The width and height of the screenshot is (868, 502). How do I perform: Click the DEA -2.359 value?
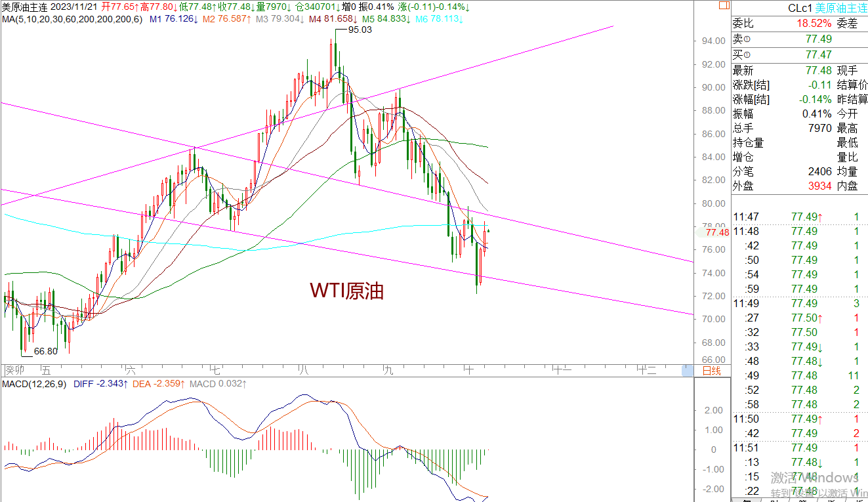pos(159,383)
